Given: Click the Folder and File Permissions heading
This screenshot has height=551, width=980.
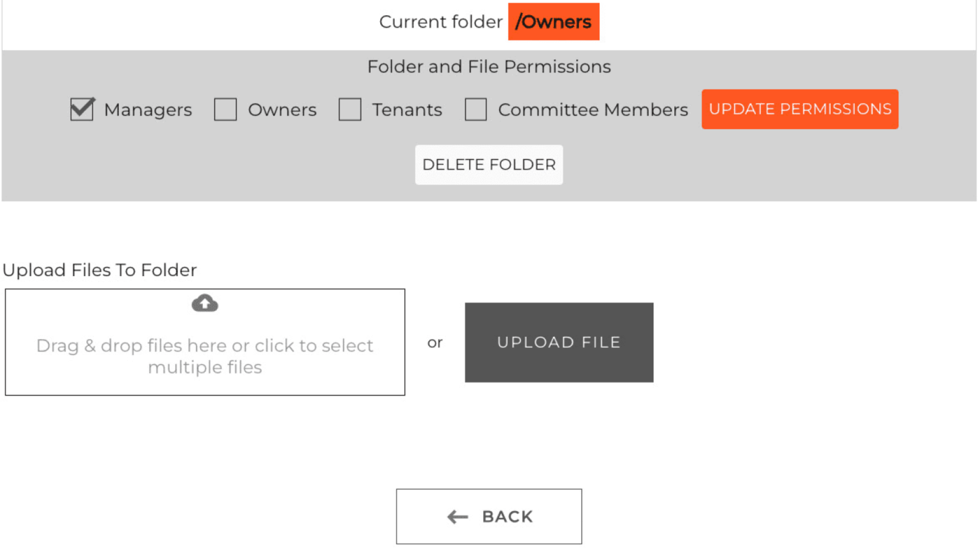Looking at the screenshot, I should point(489,67).
